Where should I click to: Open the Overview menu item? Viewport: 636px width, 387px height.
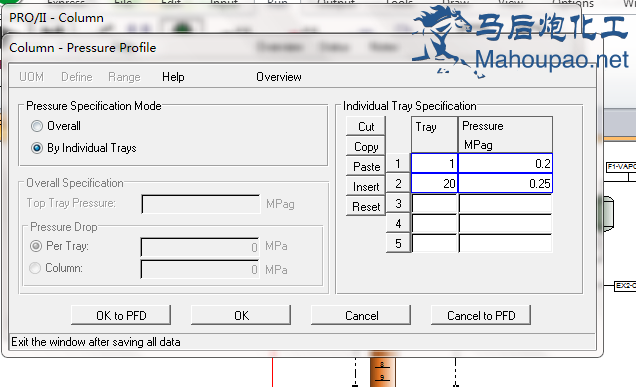[279, 77]
